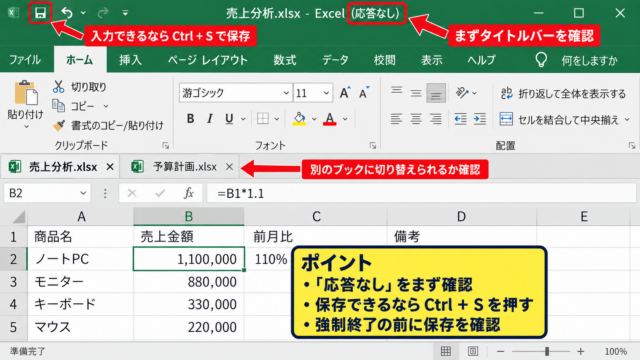Expand the コピー dropdown arrow

tap(106, 106)
